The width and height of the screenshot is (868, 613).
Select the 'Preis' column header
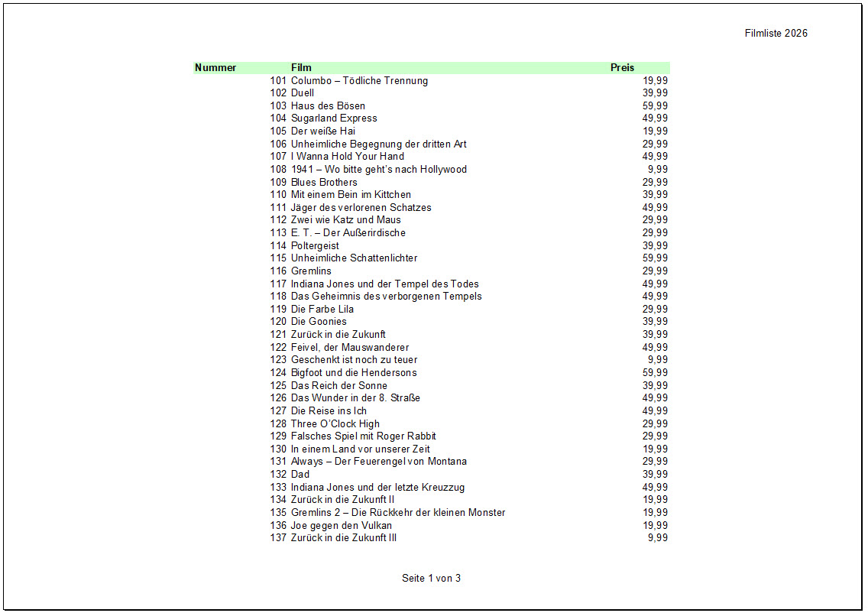click(622, 68)
